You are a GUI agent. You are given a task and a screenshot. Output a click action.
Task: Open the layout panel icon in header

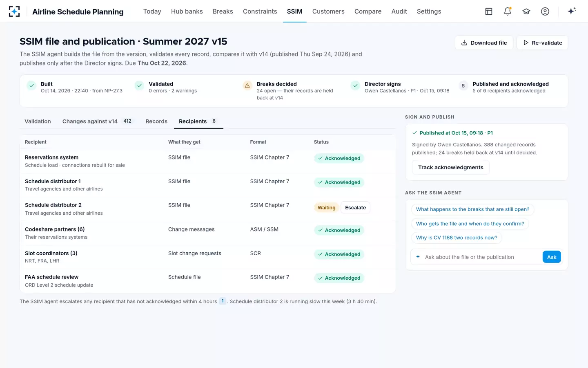tap(489, 11)
